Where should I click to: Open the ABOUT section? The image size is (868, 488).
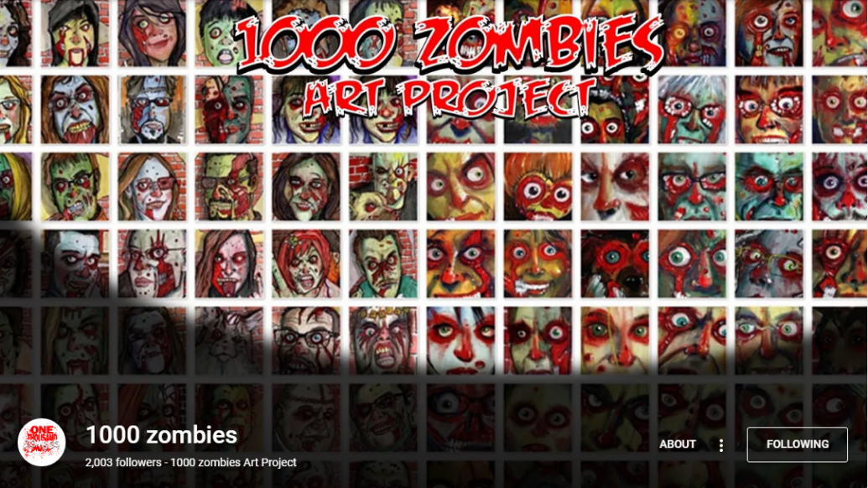(677, 444)
